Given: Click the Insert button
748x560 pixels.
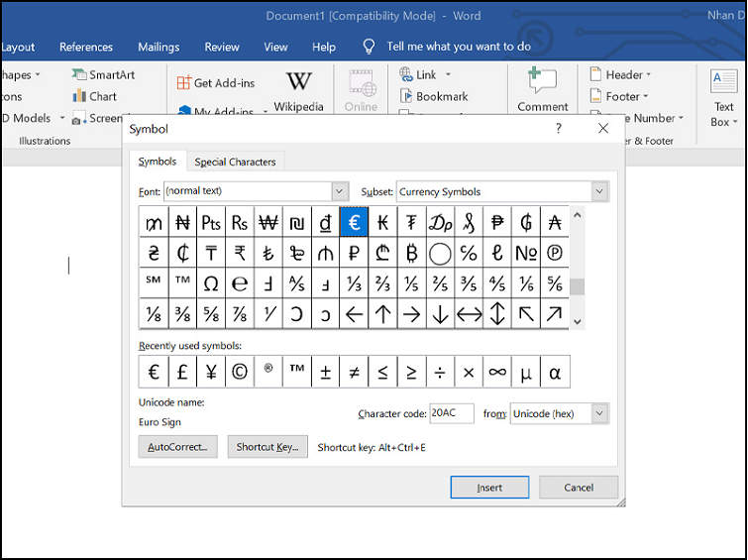Looking at the screenshot, I should 489,488.
